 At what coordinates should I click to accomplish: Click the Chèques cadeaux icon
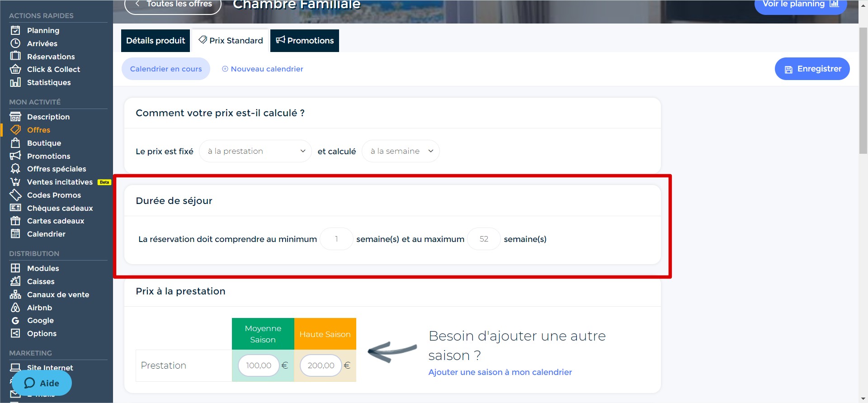(x=15, y=208)
